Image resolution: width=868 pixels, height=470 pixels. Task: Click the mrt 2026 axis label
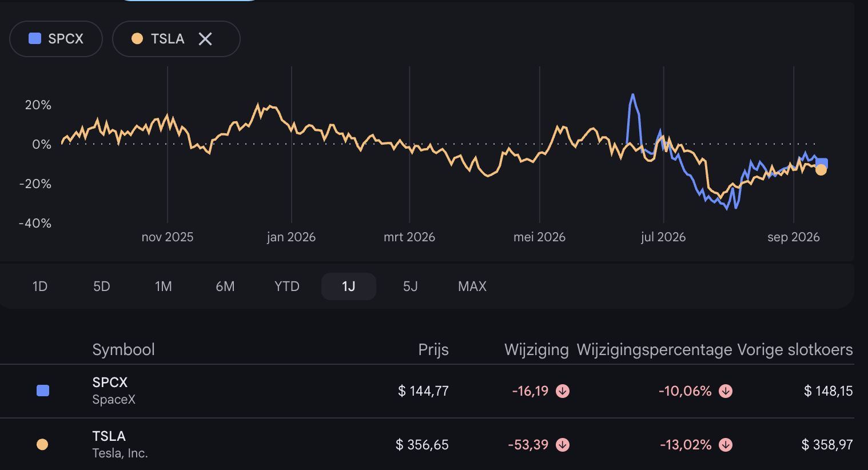pos(409,237)
